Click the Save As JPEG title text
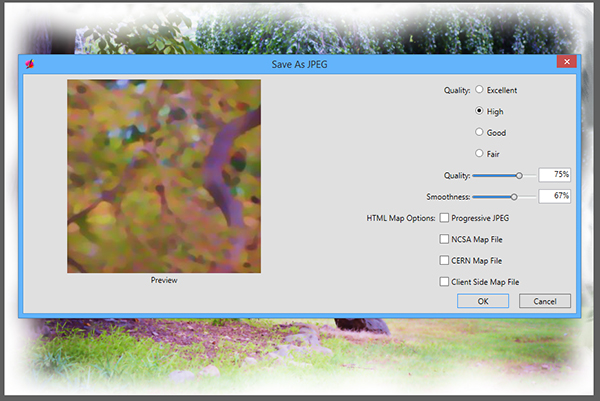Screen dimensions: 600x401 [300, 64]
